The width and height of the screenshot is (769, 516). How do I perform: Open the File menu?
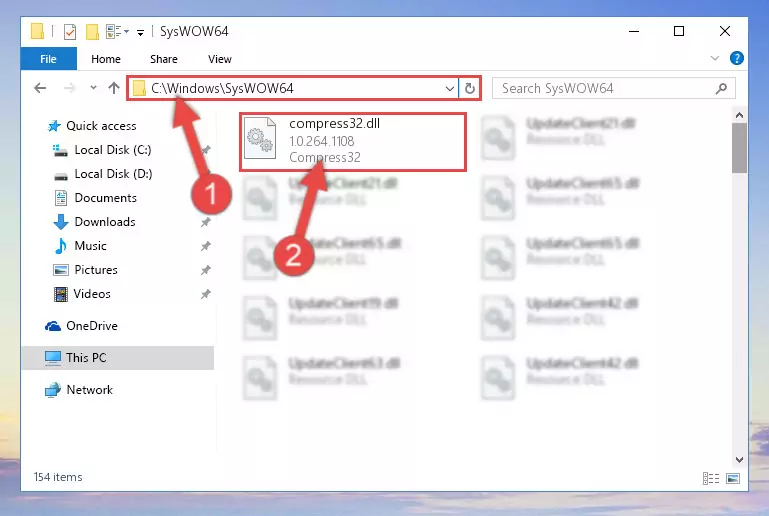click(49, 59)
